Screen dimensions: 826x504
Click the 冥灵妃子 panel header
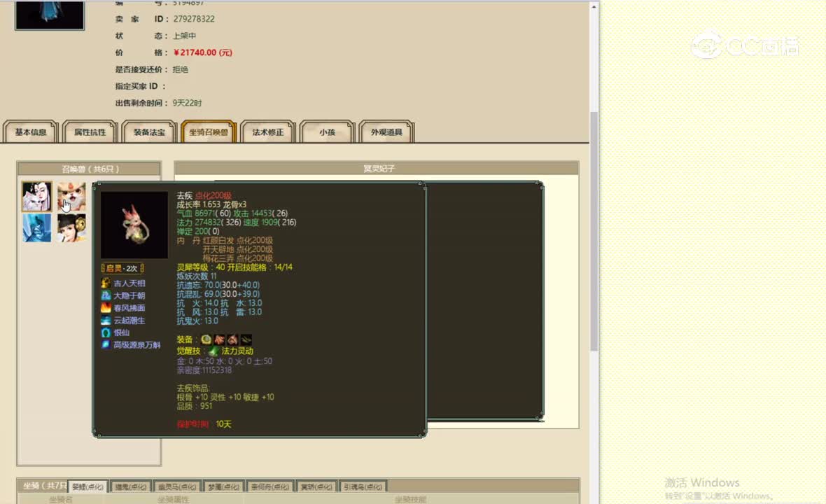coord(377,169)
